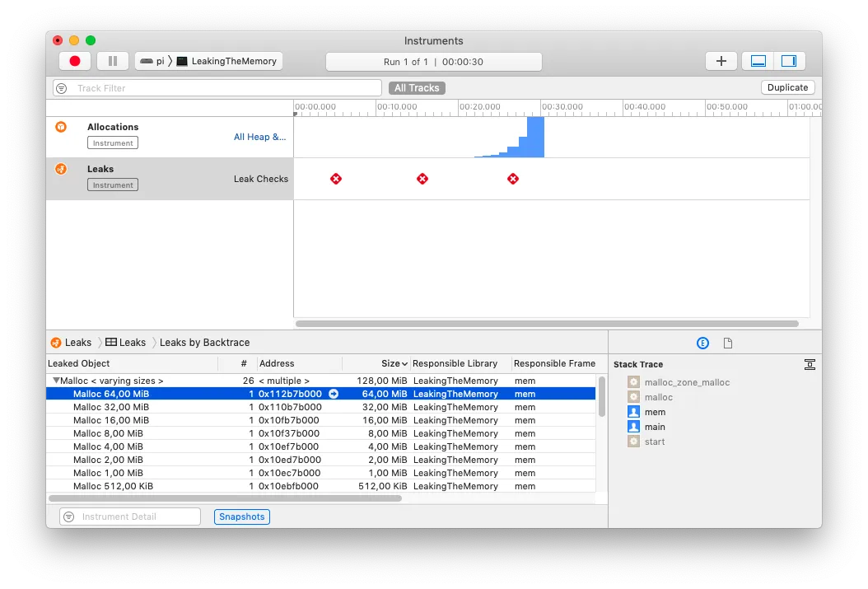
Task: Select the Malloc 1,00 MiB row
Action: 321,474
